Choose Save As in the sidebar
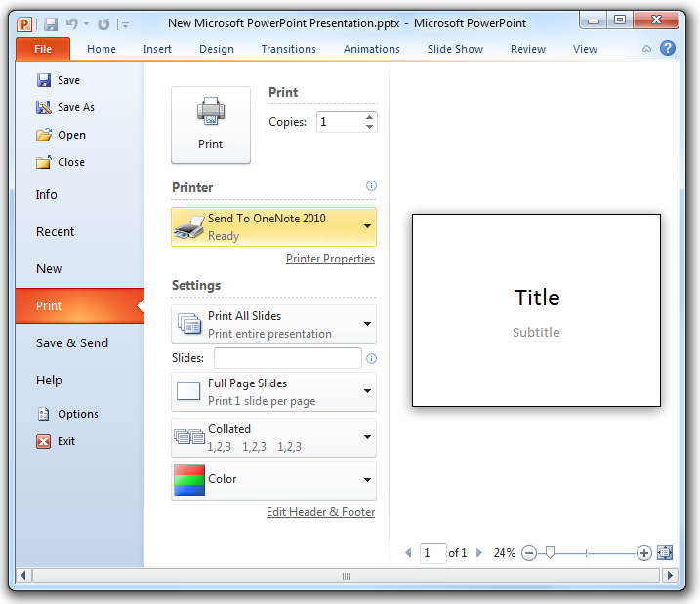The width and height of the screenshot is (700, 604). click(65, 107)
